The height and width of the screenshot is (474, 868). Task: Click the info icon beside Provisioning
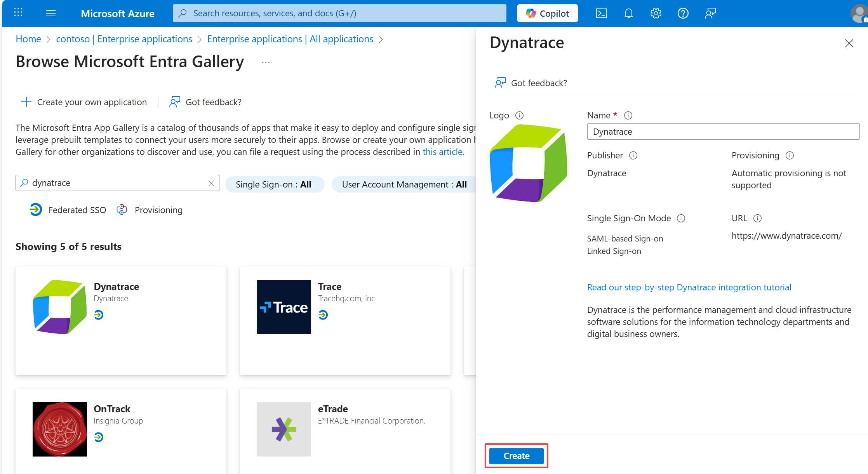pyautogui.click(x=790, y=155)
